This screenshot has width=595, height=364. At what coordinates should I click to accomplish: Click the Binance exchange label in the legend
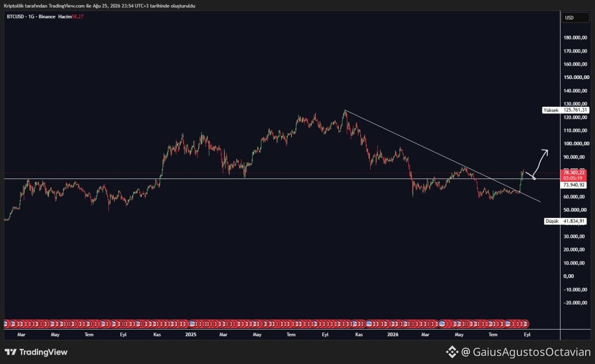pos(46,17)
